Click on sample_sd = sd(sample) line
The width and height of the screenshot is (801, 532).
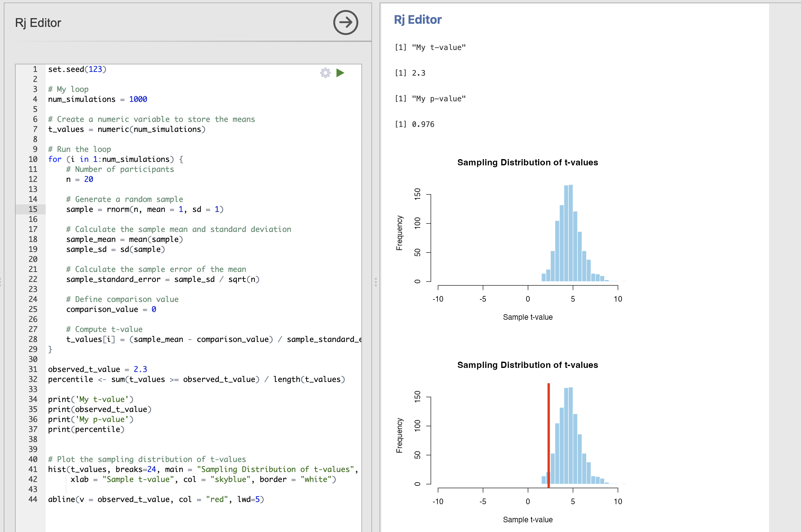click(x=115, y=249)
